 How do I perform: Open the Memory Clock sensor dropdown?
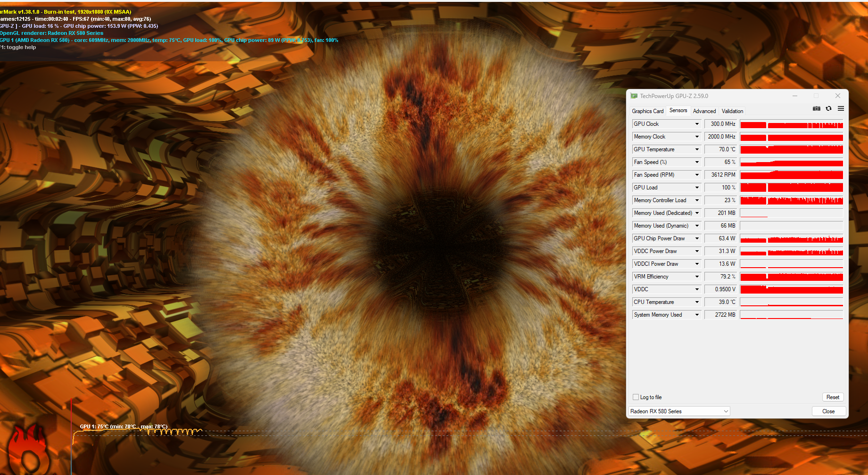tap(697, 137)
